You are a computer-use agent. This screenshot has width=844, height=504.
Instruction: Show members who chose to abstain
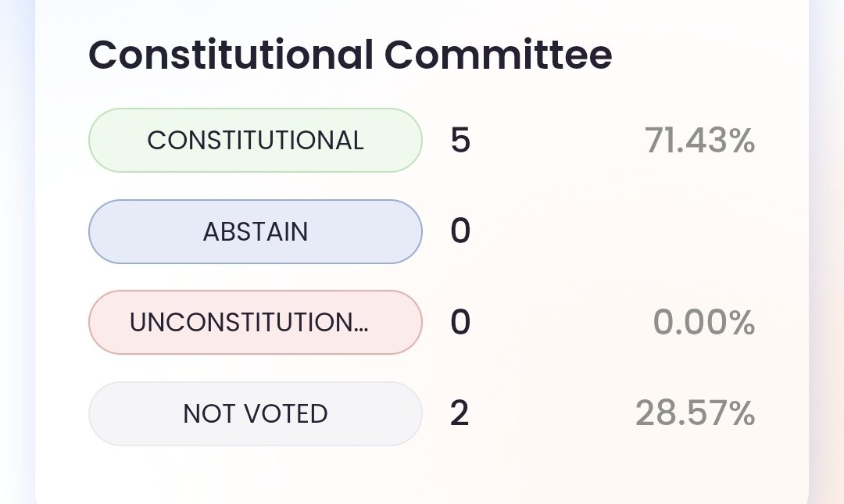pyautogui.click(x=256, y=232)
